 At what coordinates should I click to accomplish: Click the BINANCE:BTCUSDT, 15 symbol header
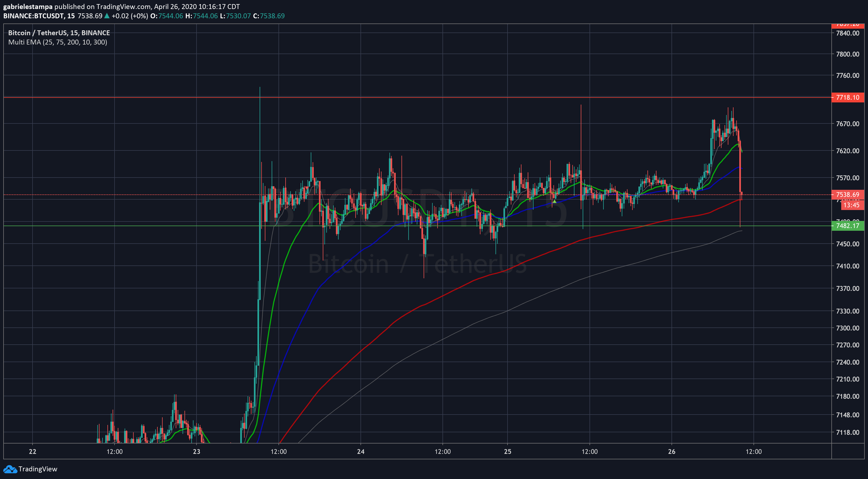pos(39,16)
